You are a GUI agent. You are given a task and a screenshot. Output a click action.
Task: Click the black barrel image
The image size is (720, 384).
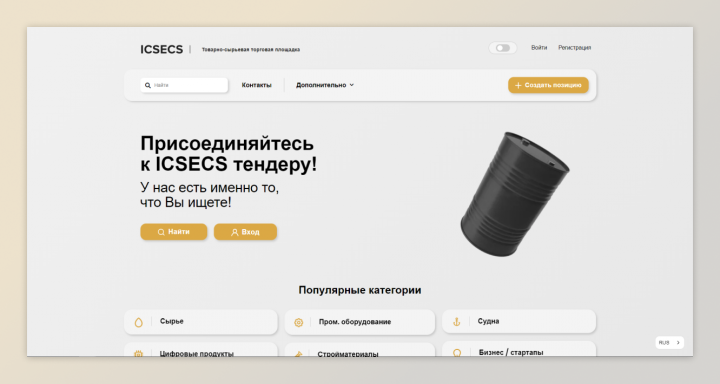pos(514,194)
